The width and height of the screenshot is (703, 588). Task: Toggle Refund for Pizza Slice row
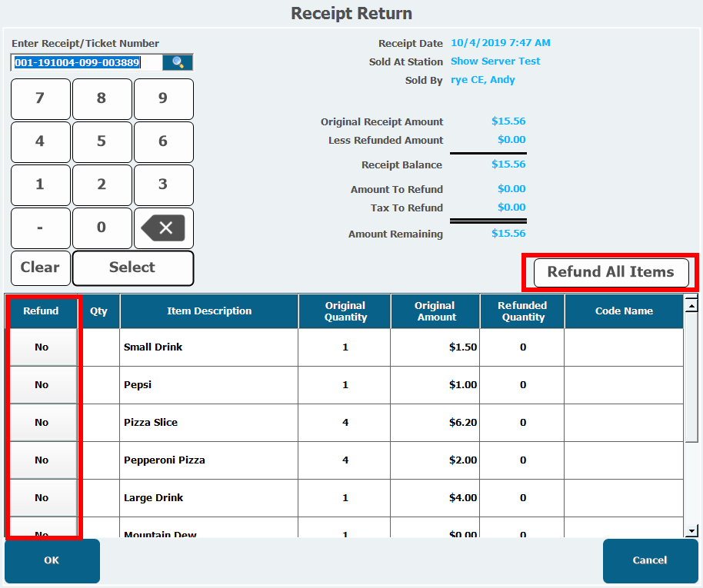[42, 423]
